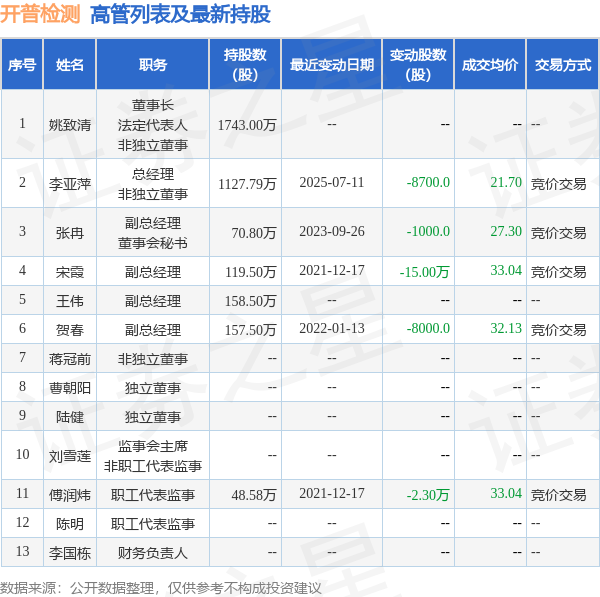
Task: Click the position 财务负责人
Action: tap(153, 553)
